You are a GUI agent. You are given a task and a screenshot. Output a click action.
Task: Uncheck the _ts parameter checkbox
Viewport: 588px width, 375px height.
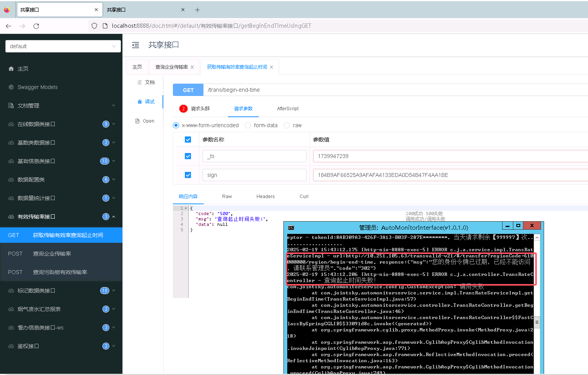pos(188,156)
